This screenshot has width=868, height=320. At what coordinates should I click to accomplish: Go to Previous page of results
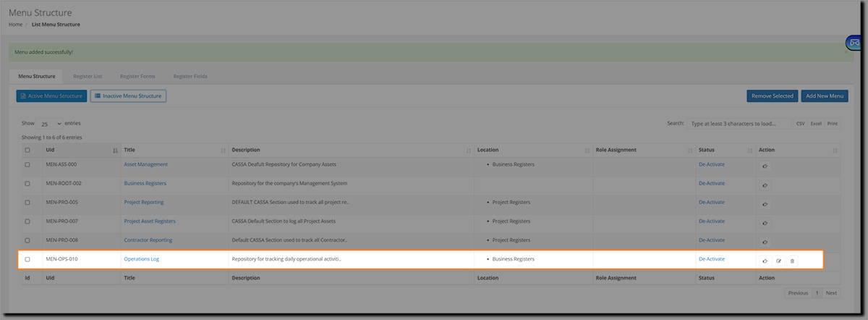798,293
